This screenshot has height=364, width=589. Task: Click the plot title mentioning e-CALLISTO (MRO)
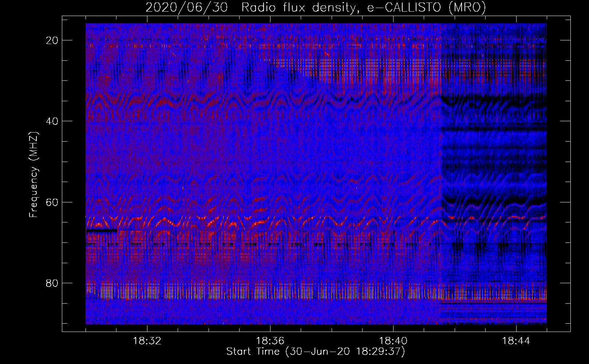tap(316, 7)
